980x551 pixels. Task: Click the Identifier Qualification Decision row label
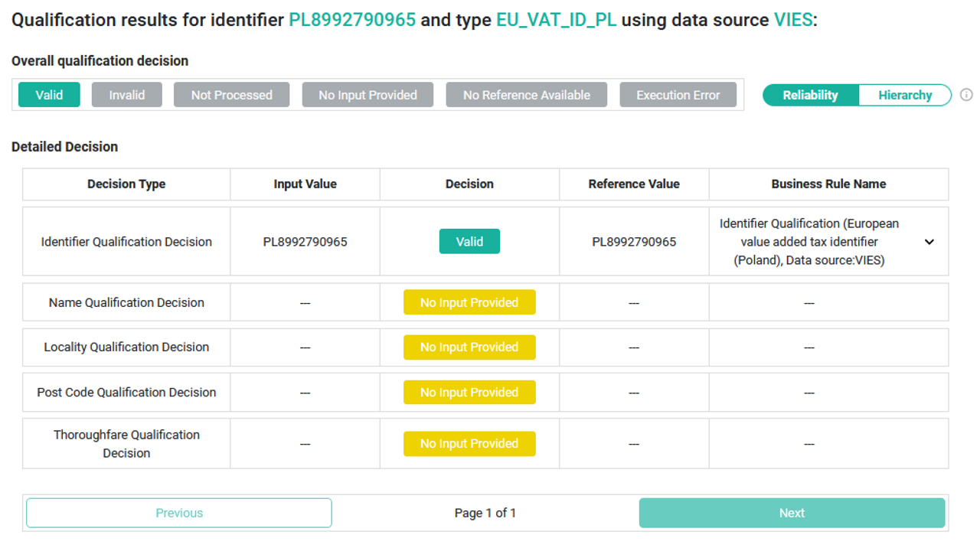[x=126, y=242]
